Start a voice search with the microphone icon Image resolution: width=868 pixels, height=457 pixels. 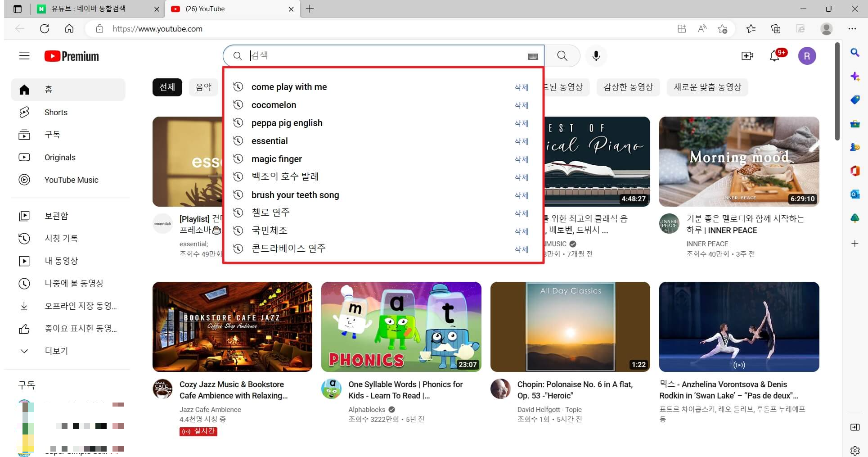(596, 56)
